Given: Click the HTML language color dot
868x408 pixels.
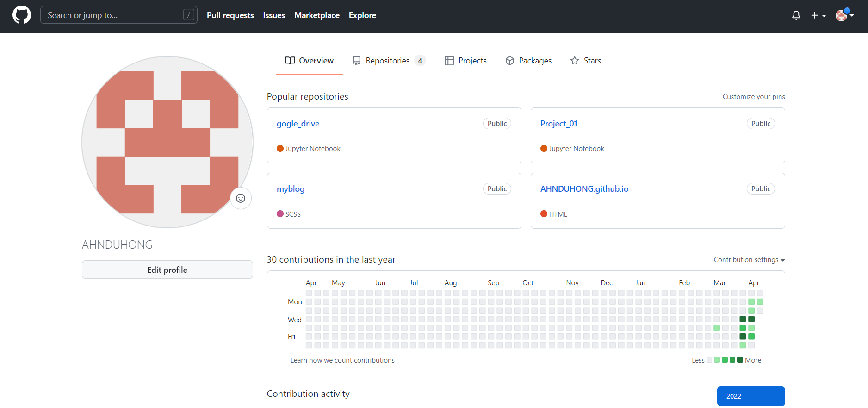Looking at the screenshot, I should tap(544, 214).
